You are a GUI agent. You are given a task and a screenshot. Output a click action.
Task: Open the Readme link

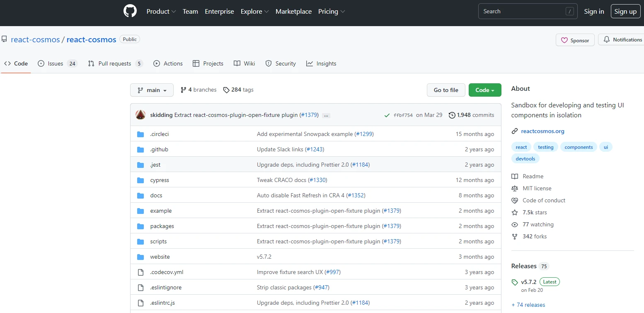click(528, 177)
